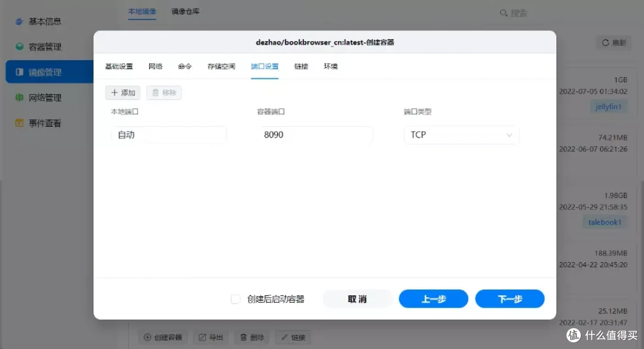The image size is (644, 349).
Task: Click the 上一步 previous step button
Action: [x=434, y=299]
